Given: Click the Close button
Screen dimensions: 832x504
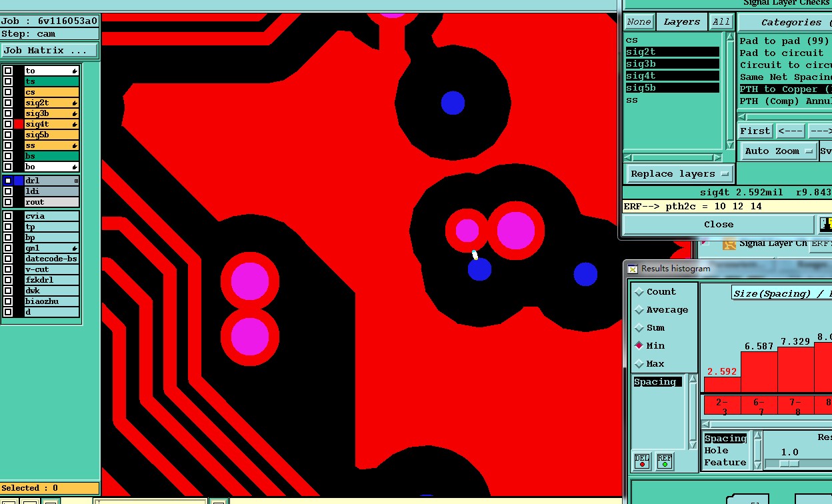Looking at the screenshot, I should [x=718, y=224].
